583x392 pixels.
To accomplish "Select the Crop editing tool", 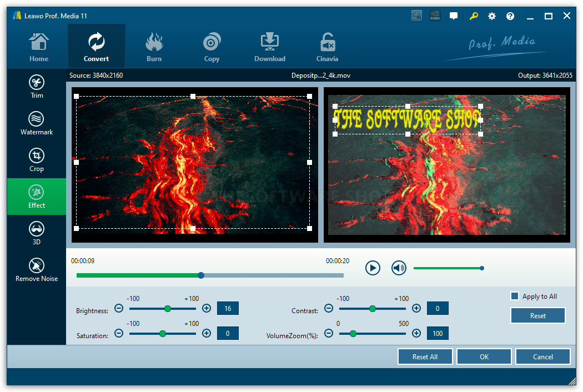I will [x=37, y=160].
